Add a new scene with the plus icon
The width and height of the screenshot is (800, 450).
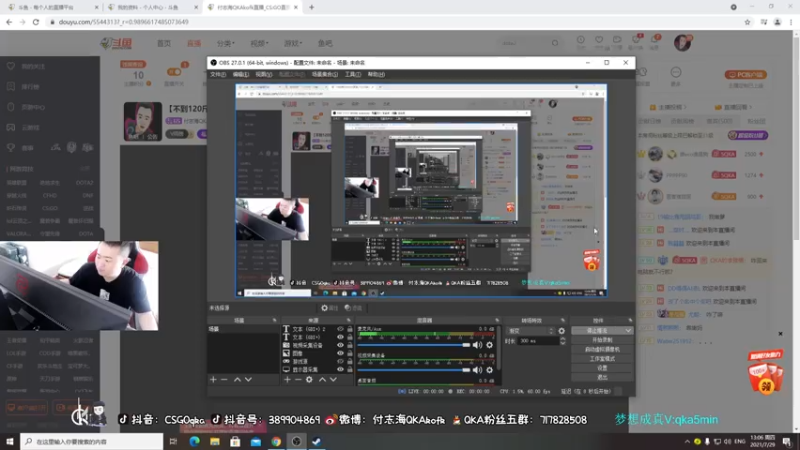tap(213, 380)
